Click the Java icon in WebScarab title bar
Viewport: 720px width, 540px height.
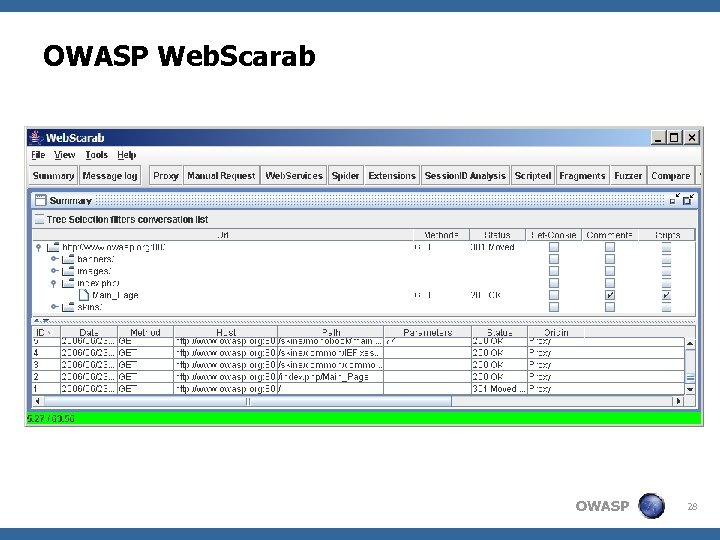point(36,137)
